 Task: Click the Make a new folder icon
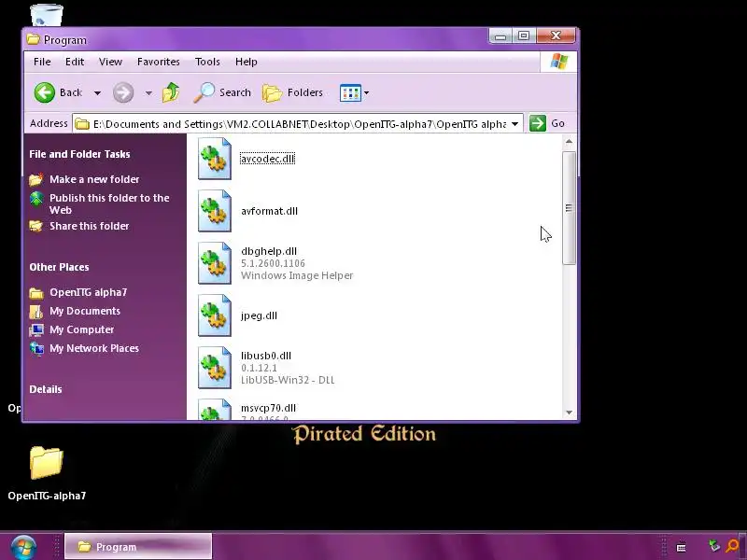(36, 179)
